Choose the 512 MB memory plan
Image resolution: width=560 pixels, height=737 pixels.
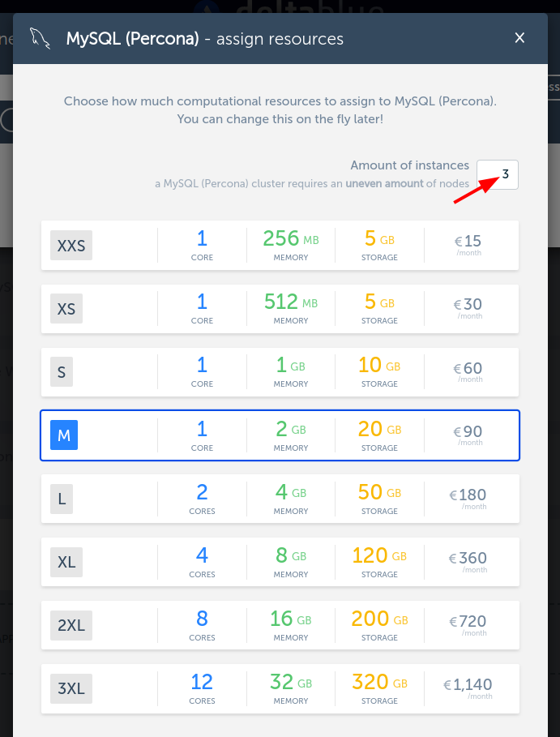pos(290,307)
